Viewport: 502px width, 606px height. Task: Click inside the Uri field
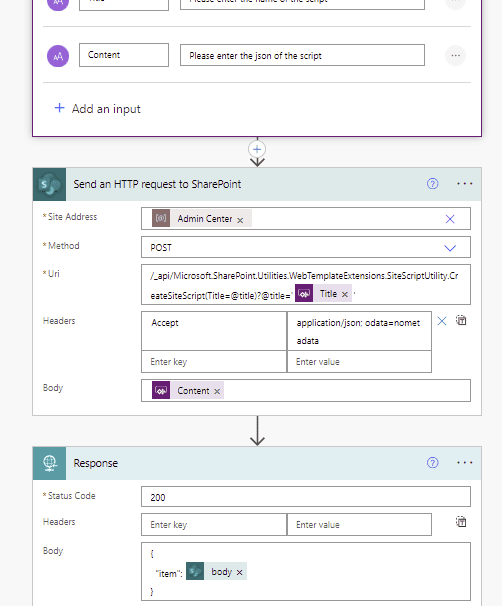click(306, 284)
